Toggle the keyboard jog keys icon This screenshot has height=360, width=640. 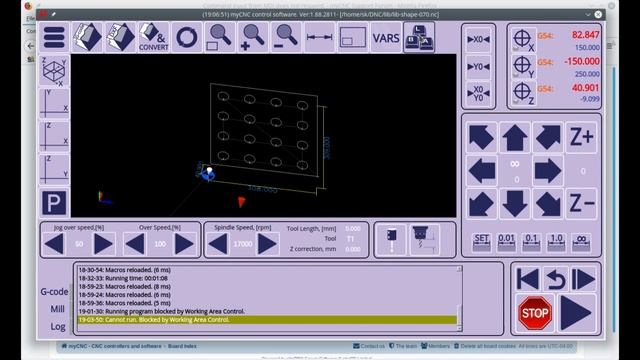pyautogui.click(x=419, y=38)
